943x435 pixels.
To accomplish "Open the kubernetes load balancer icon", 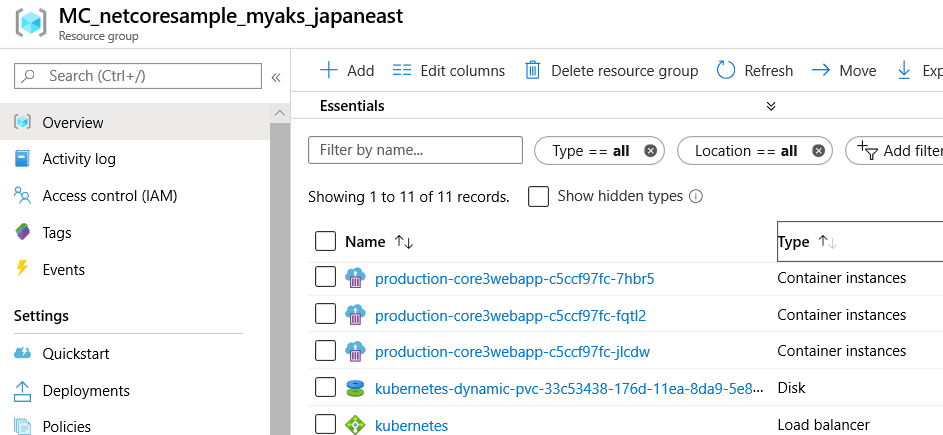I will [x=355, y=425].
